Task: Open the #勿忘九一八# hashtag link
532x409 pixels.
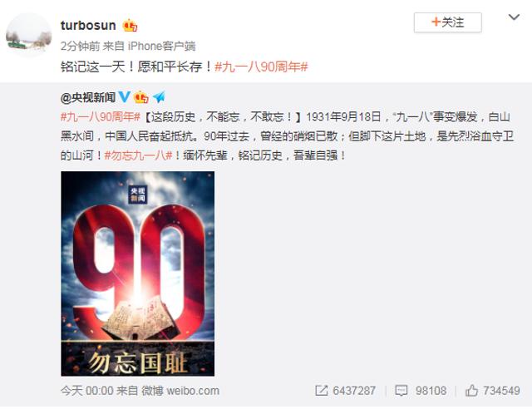Action: point(139,155)
